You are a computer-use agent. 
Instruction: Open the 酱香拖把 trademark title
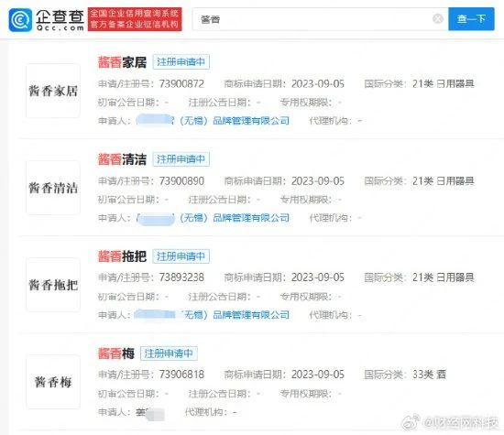(x=122, y=256)
